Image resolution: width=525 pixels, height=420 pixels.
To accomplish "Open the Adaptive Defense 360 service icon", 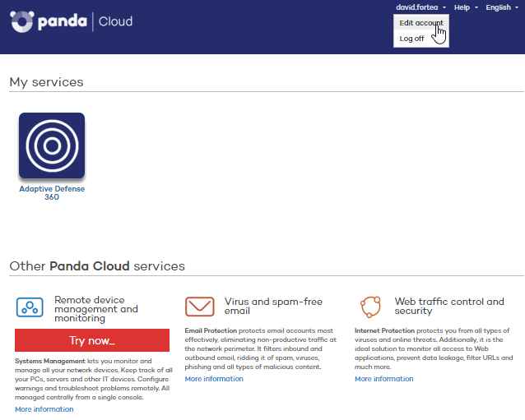I will pyautogui.click(x=52, y=146).
